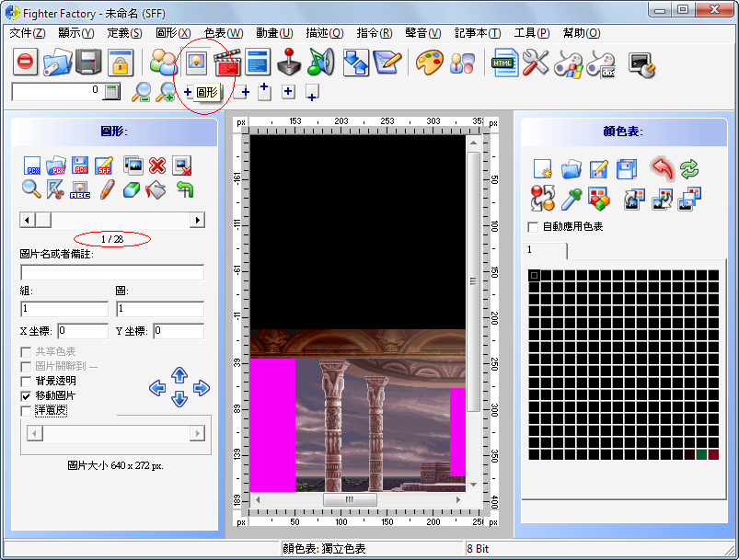Open the 工具(P) menu
This screenshot has height=560, width=739.
click(532, 33)
